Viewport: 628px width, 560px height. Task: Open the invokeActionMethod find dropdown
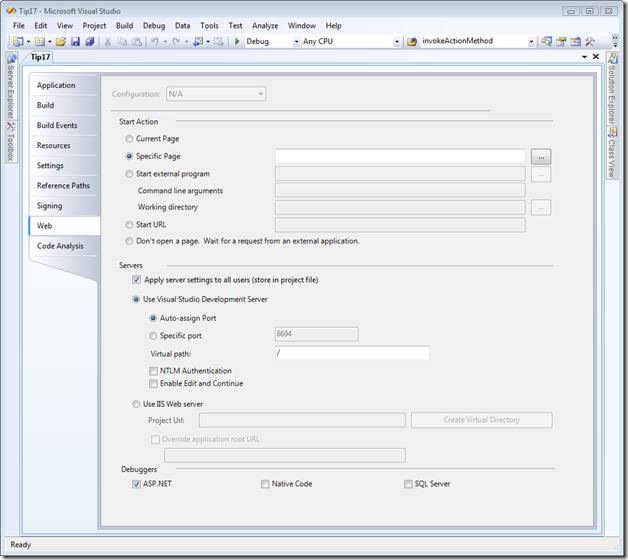coord(531,42)
